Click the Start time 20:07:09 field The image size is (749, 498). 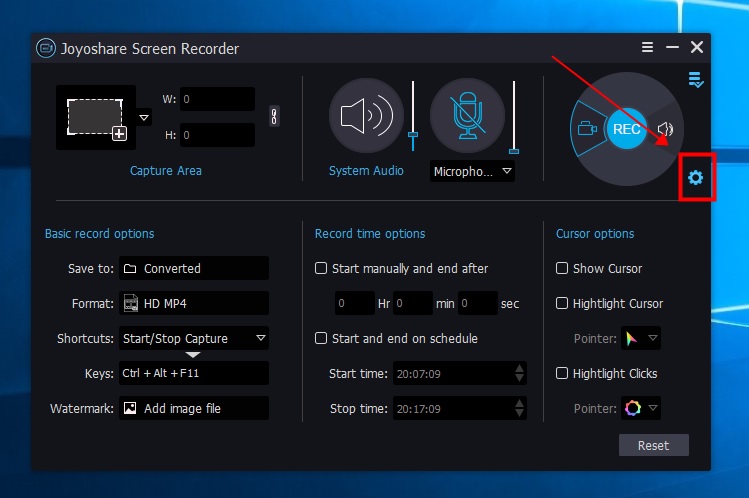pyautogui.click(x=460, y=373)
